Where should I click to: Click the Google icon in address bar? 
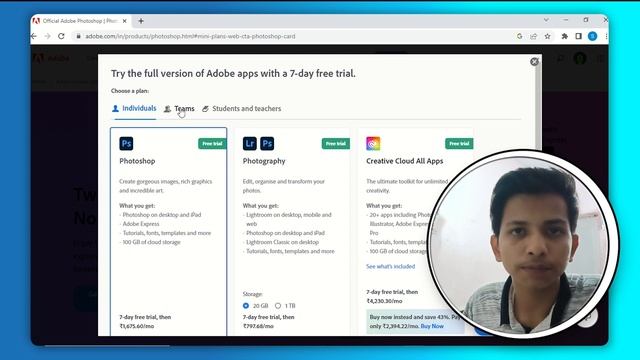(x=520, y=36)
